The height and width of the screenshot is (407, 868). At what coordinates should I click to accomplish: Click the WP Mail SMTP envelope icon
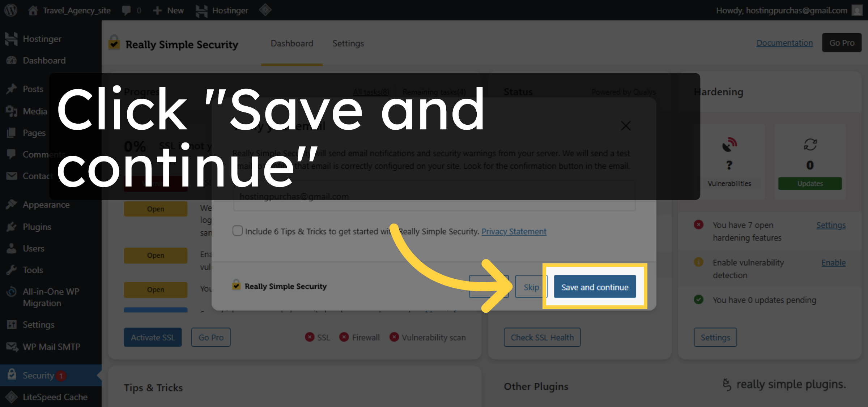[x=12, y=347]
